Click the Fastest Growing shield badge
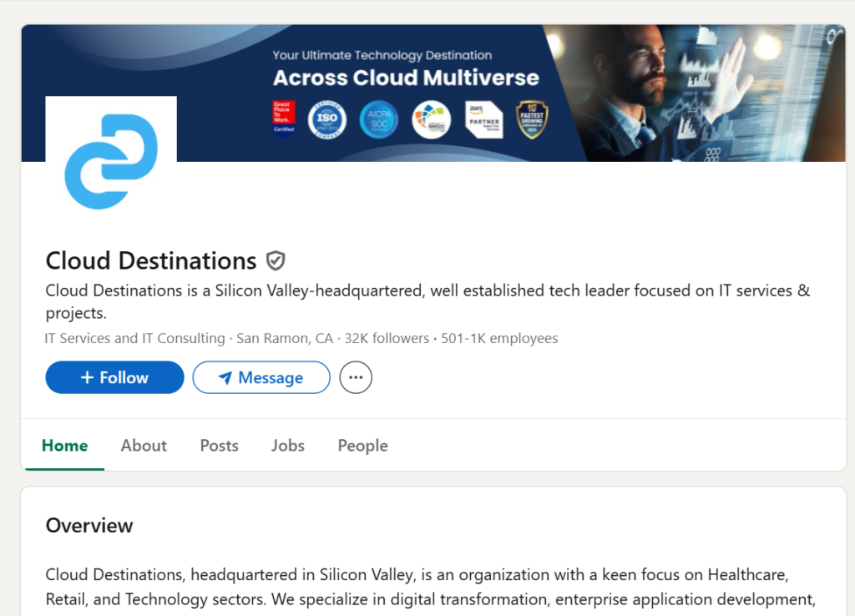Screen dimensions: 855x616 pos(532,119)
